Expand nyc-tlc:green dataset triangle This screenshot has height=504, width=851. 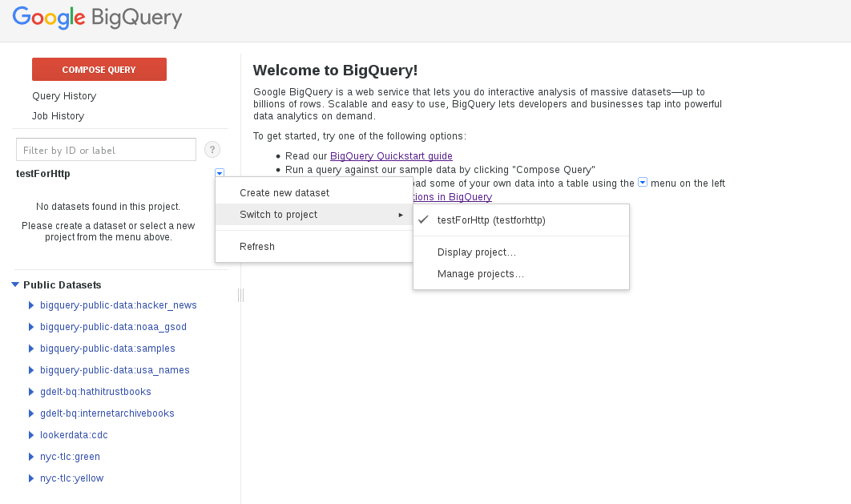point(31,457)
